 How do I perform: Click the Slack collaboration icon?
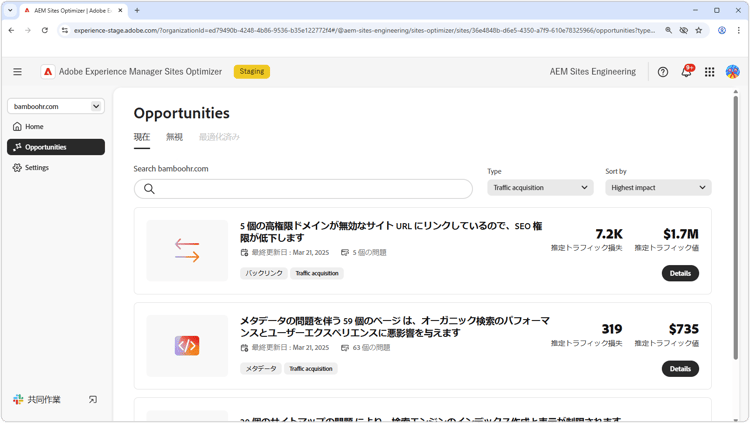tap(18, 399)
